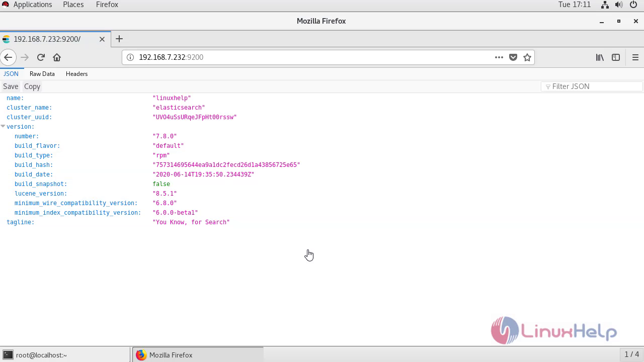
Task: Open the Library icon
Action: coord(600,57)
